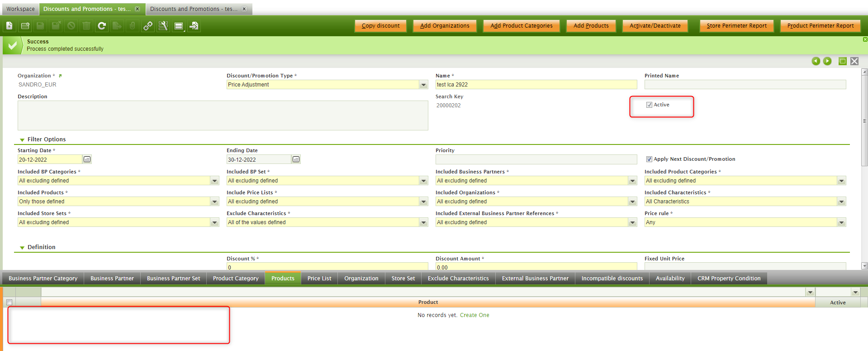This screenshot has height=351, width=868.
Task: Check the select-all grid header checkbox
Action: [x=9, y=302]
